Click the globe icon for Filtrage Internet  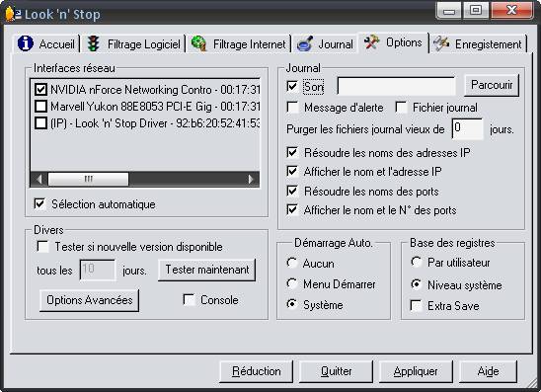click(198, 43)
